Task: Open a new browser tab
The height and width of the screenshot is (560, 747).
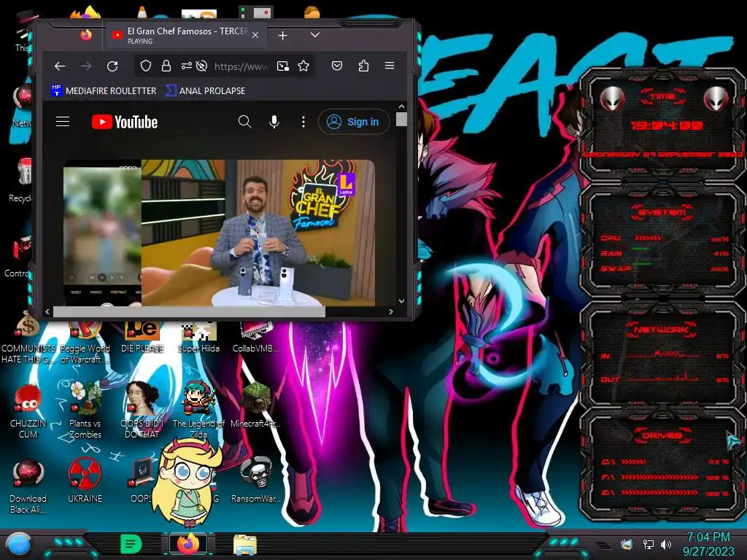Action: pyautogui.click(x=282, y=35)
